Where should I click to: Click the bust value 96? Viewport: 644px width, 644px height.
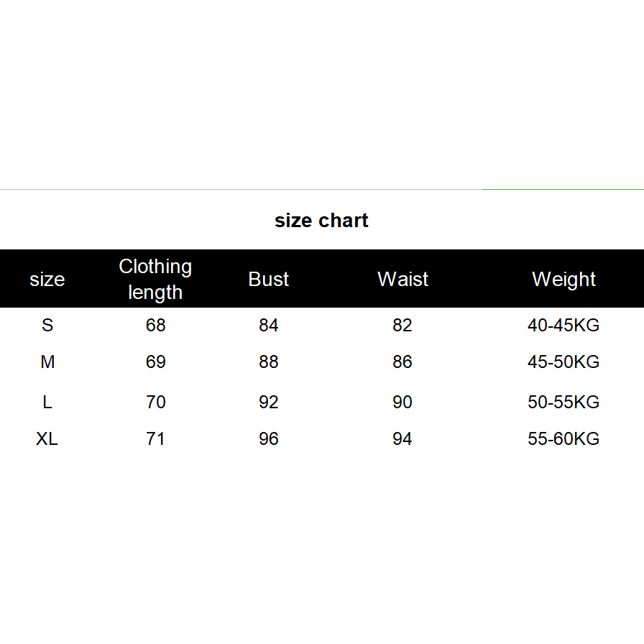tap(269, 439)
